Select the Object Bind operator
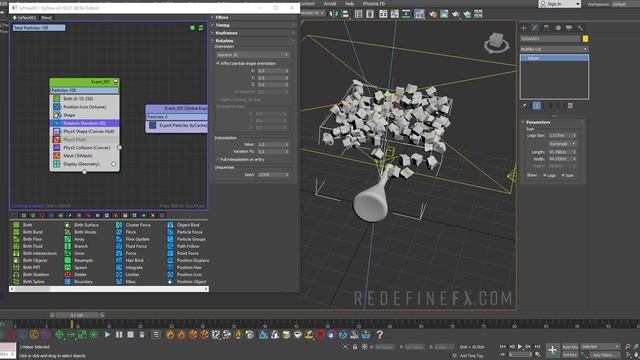This screenshot has width=640, height=360. [x=184, y=225]
